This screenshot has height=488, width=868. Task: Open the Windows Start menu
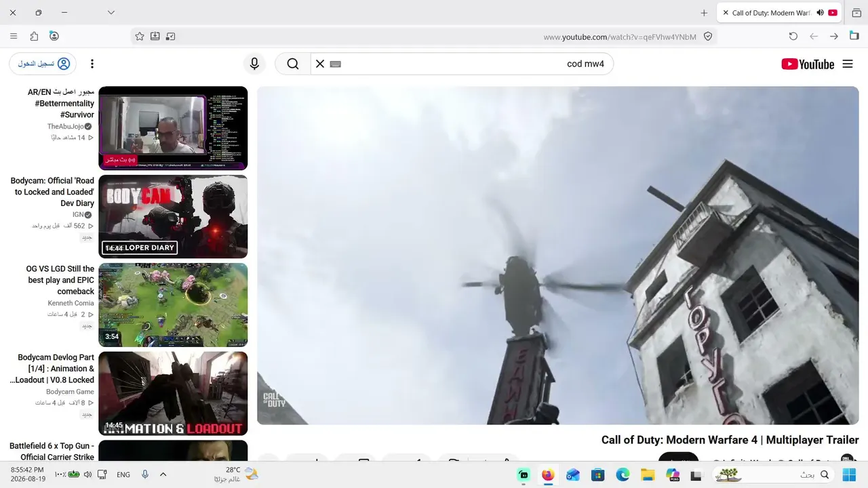pyautogui.click(x=849, y=475)
